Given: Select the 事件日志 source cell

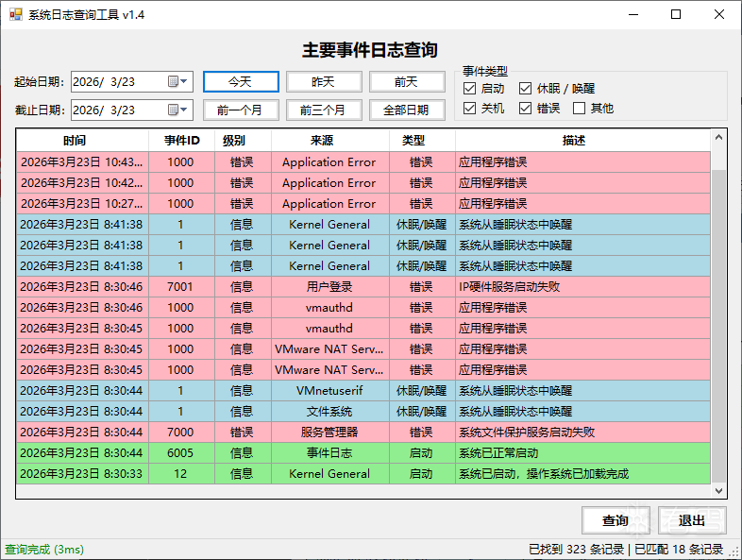Looking at the screenshot, I should (329, 453).
